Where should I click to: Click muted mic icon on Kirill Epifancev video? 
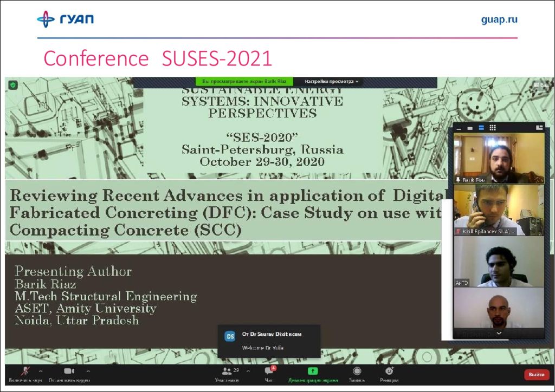[x=459, y=232]
